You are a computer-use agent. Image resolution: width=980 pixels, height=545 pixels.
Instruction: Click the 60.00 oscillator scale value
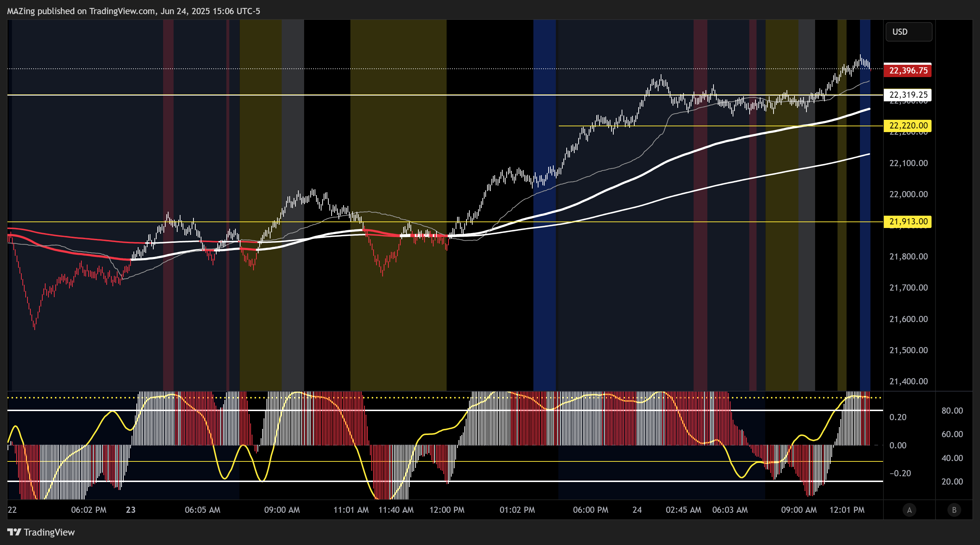coord(952,434)
